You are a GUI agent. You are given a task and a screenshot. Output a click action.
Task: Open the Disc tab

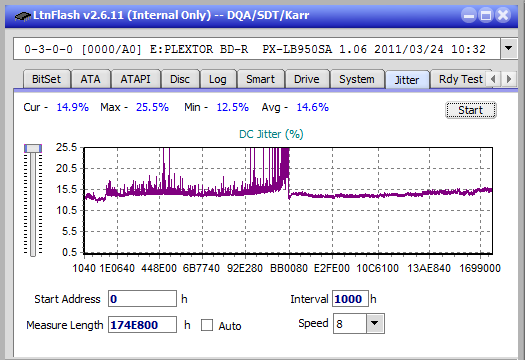(x=180, y=79)
